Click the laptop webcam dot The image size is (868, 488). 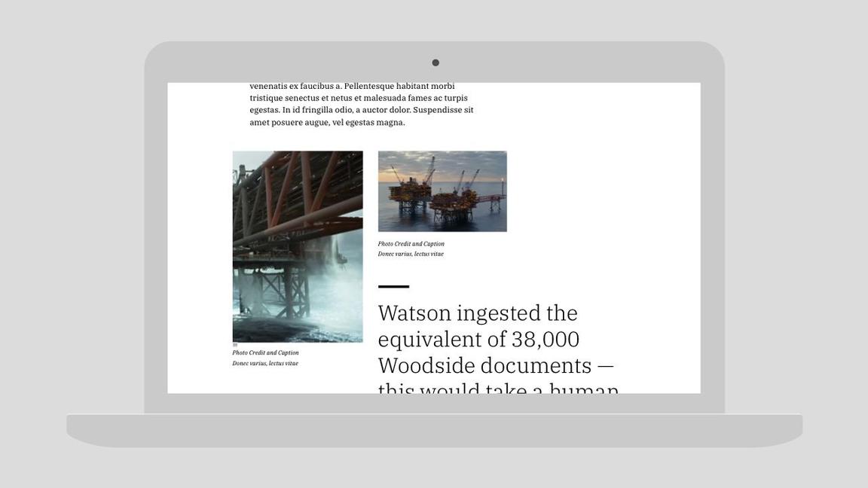click(436, 63)
